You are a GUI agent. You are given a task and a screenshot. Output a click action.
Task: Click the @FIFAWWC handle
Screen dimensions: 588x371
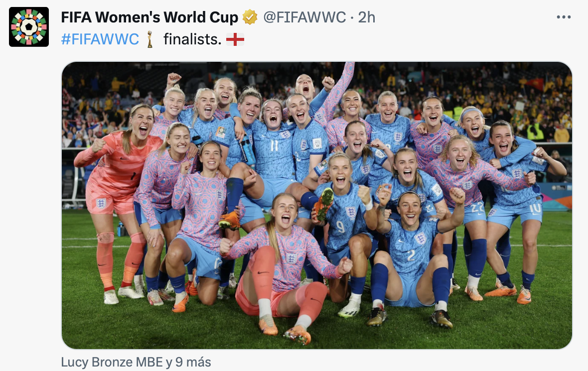pos(304,17)
